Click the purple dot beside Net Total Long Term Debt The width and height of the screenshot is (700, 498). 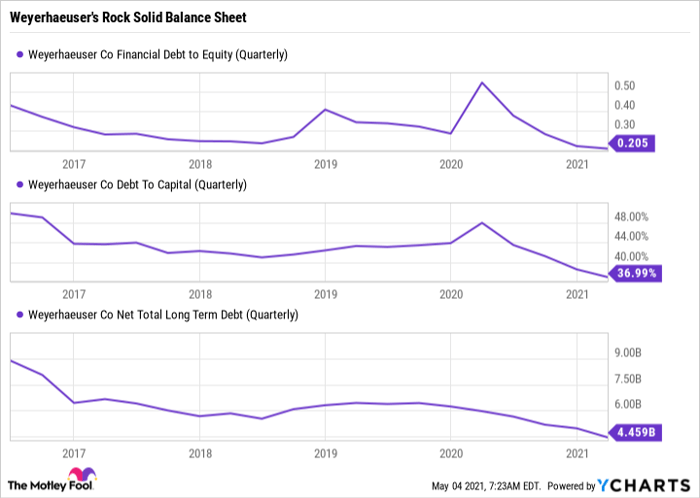pyautogui.click(x=21, y=315)
